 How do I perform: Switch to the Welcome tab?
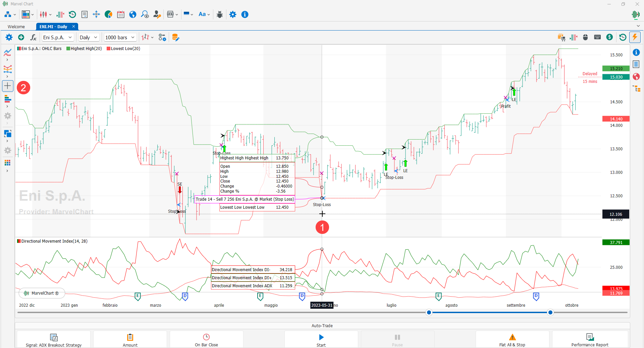pos(16,27)
